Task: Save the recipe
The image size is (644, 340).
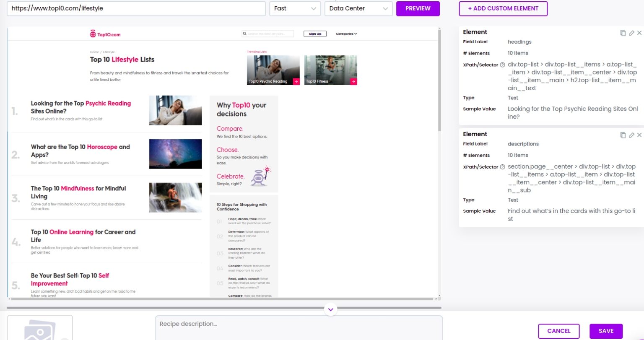Action: click(606, 331)
